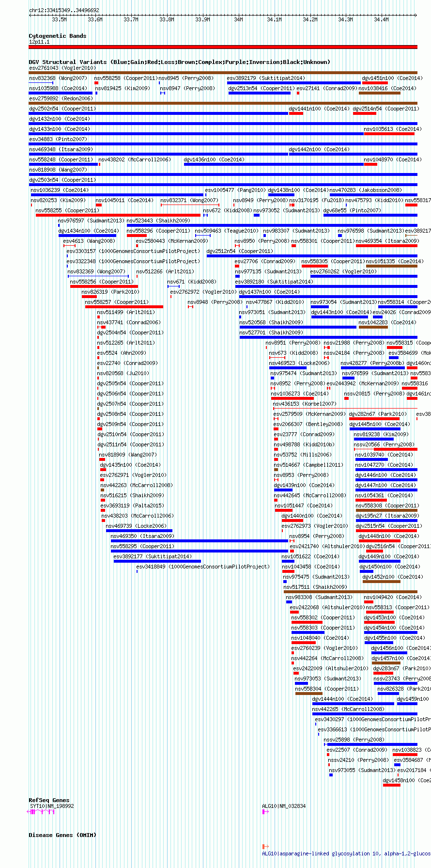Image resolution: width=431 pixels, height=868 pixels.
Task: Open variant esv1005477 (Pang2010)
Action: [235, 190]
